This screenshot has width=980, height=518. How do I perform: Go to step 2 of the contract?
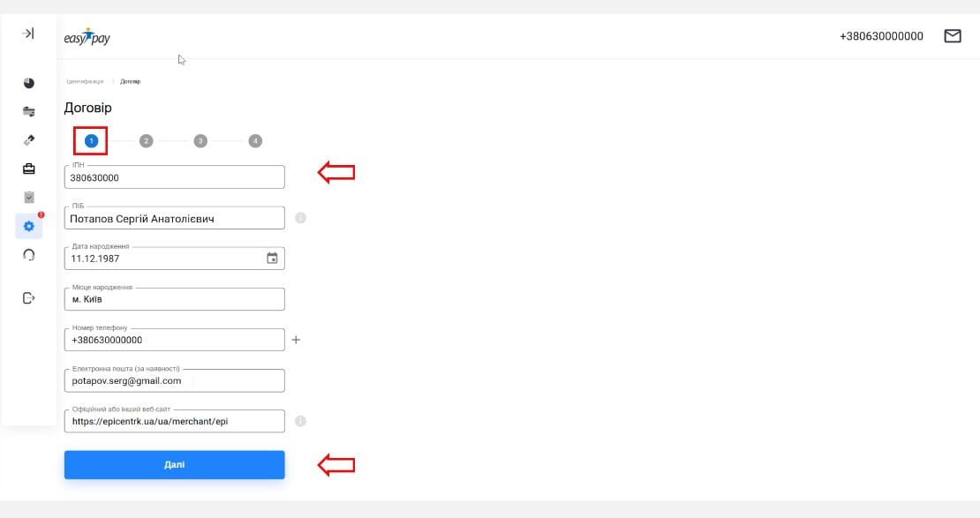click(147, 141)
